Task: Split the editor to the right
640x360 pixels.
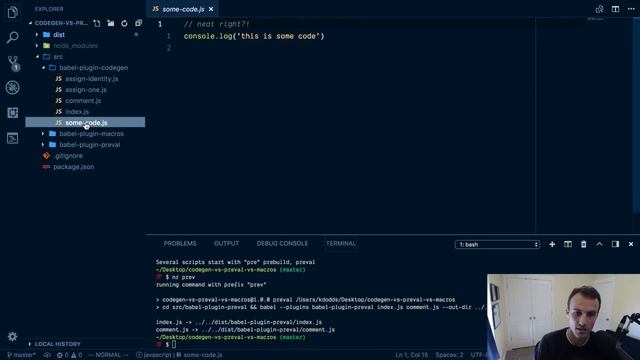Action: click(x=615, y=9)
